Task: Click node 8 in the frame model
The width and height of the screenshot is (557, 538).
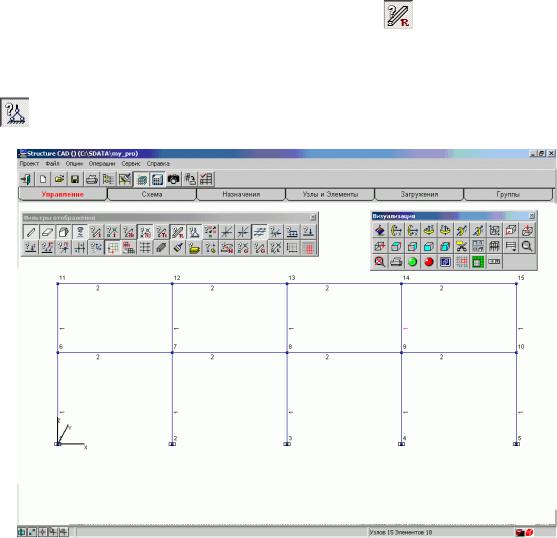Action: 287,352
